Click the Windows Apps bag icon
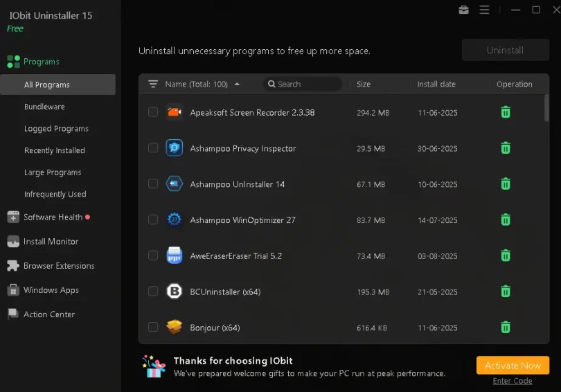561x392 pixels. (x=13, y=290)
